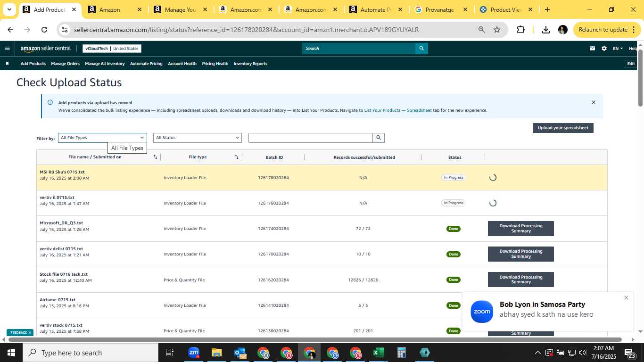
Task: Open Manage All Inventory menu item
Action: tap(105, 64)
